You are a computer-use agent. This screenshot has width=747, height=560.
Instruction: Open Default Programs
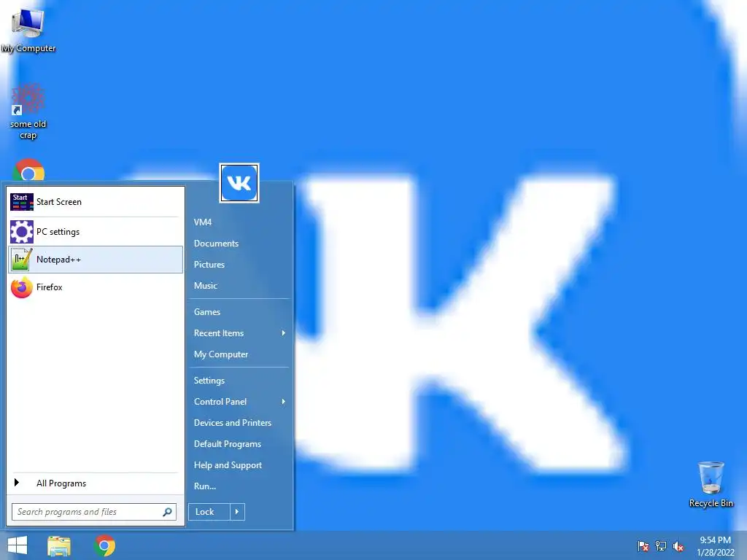[228, 444]
